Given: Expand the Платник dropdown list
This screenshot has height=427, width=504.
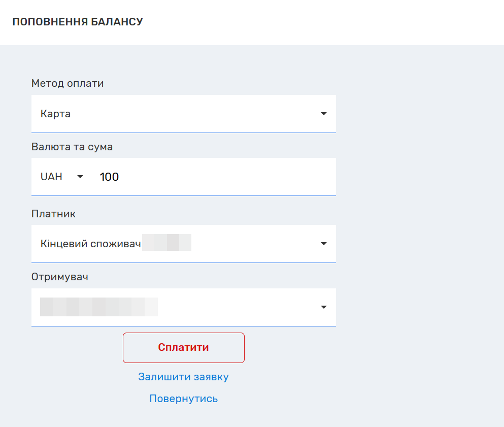Looking at the screenshot, I should (183, 244).
